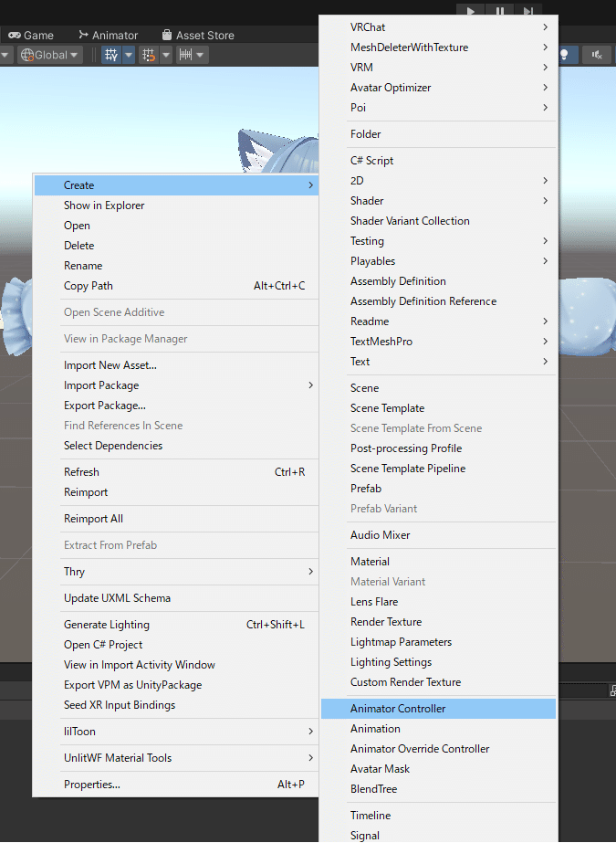Choose Animator Override Controller
Image resolution: width=616 pixels, height=843 pixels.
pyautogui.click(x=438, y=749)
